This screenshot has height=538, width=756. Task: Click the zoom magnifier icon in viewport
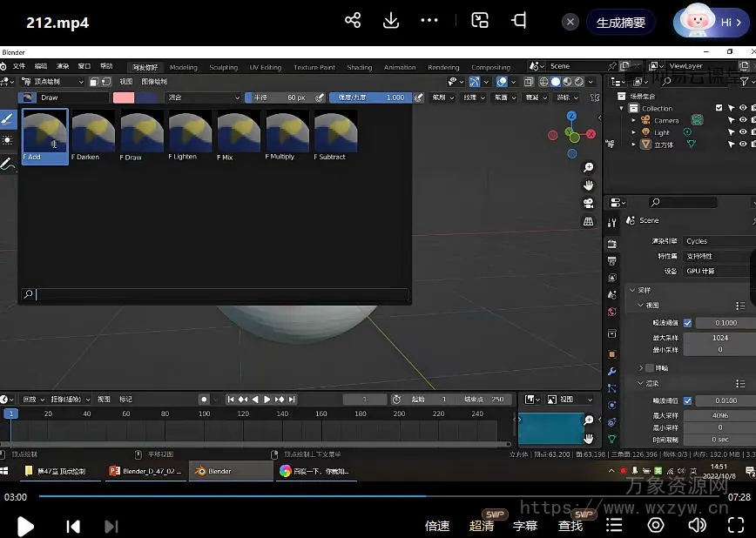pyautogui.click(x=589, y=168)
